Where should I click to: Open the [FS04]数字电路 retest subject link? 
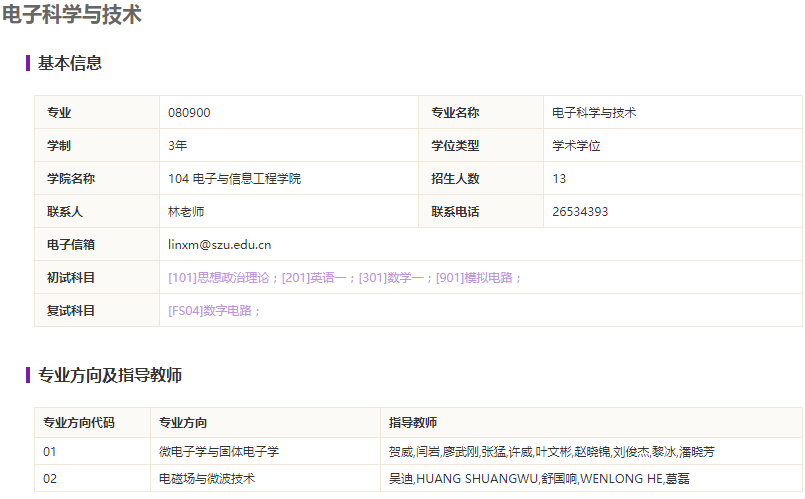210,311
